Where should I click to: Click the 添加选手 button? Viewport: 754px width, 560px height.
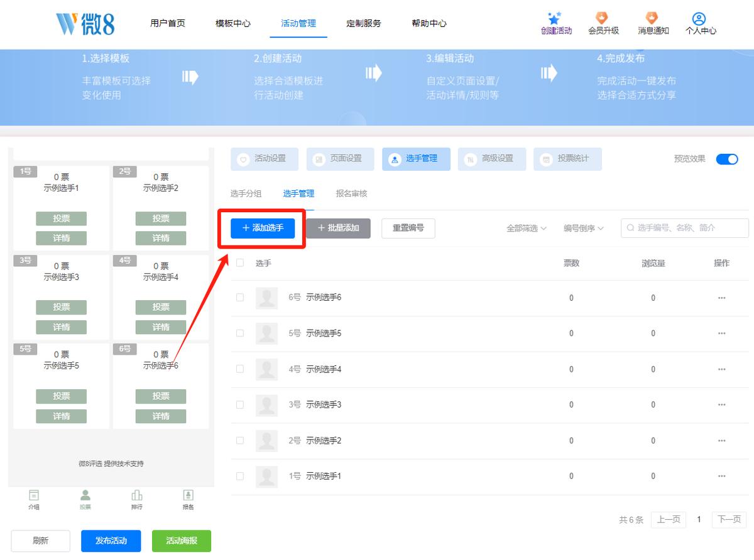(263, 229)
